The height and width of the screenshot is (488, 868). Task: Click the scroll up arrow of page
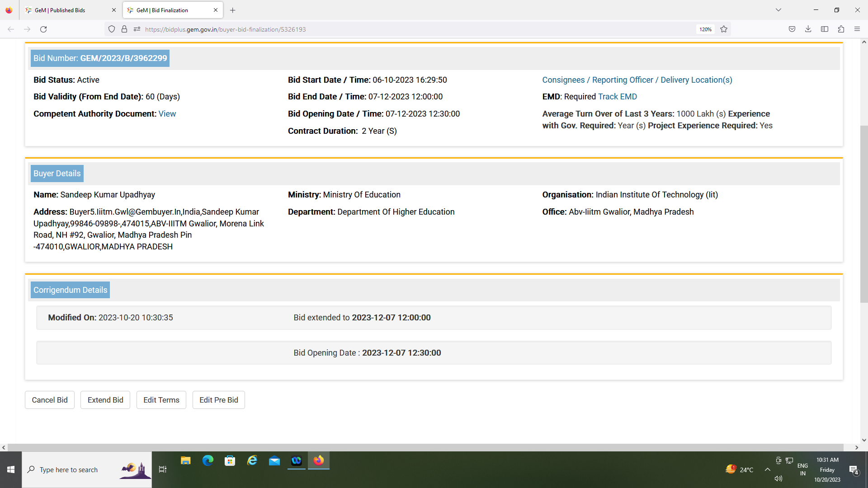point(864,42)
